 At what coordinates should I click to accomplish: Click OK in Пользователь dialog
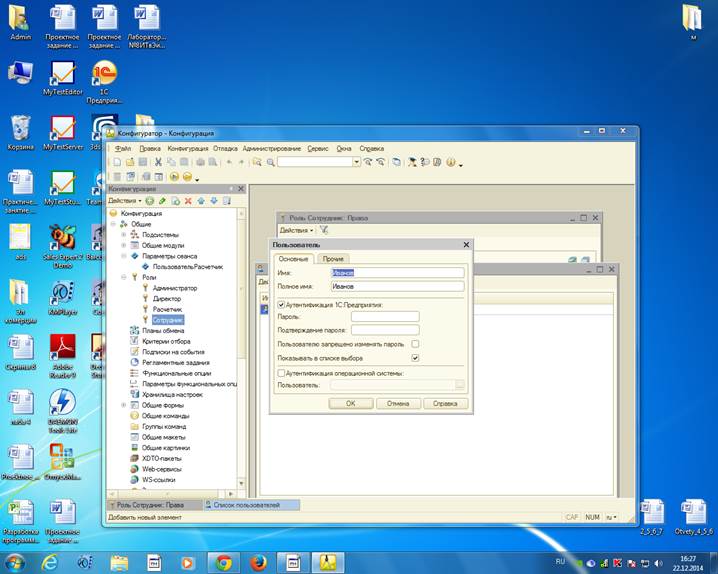coord(351,403)
